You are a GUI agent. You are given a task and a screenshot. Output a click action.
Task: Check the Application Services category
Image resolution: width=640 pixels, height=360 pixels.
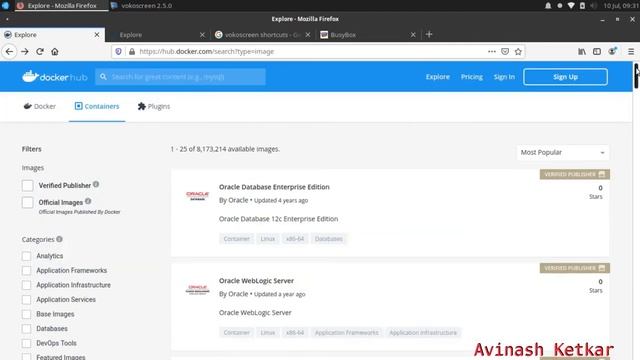tap(27, 300)
